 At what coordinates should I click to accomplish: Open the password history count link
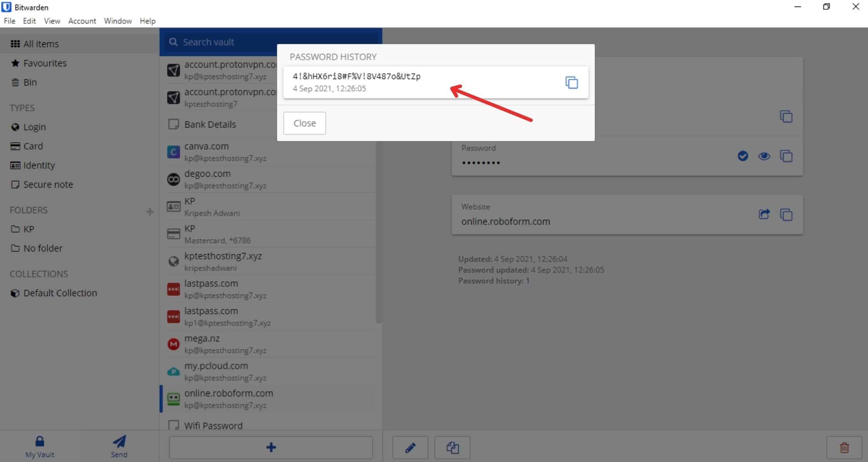point(527,281)
